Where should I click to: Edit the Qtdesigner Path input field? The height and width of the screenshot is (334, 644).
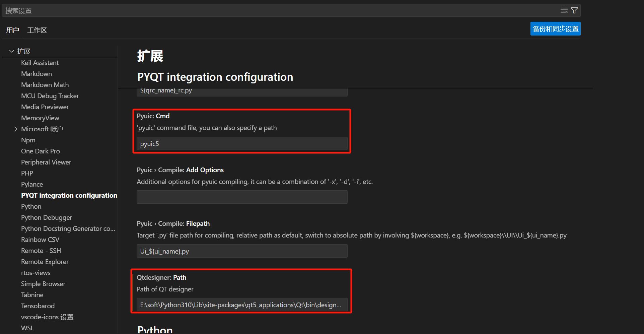pyautogui.click(x=242, y=305)
